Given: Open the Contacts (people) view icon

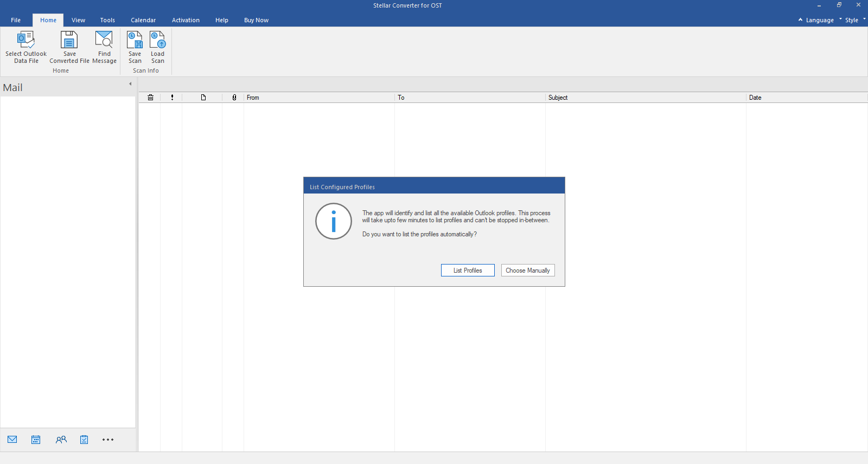Looking at the screenshot, I should point(61,440).
